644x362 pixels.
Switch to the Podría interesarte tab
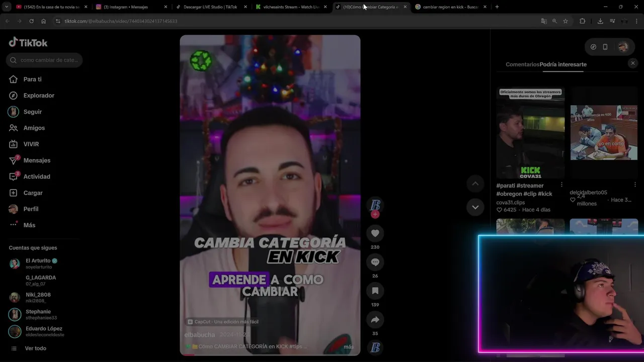(563, 64)
